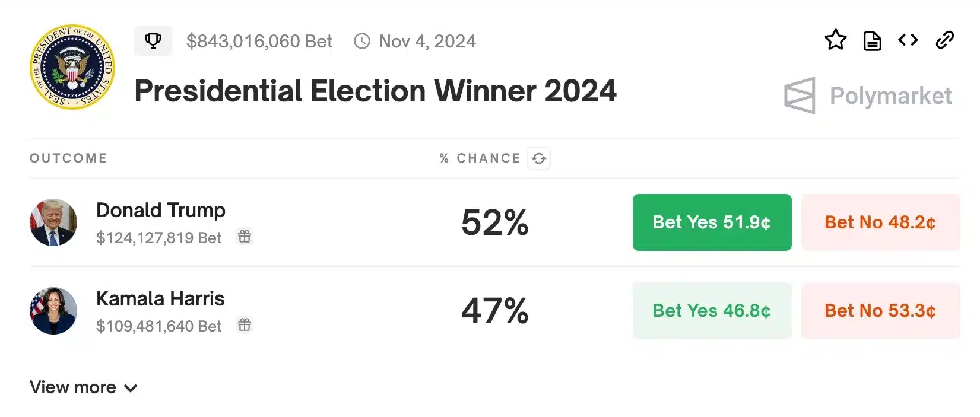Viewport: 980px width, 417px height.
Task: Open the Presidential Election Winner 2024 title
Action: [375, 91]
